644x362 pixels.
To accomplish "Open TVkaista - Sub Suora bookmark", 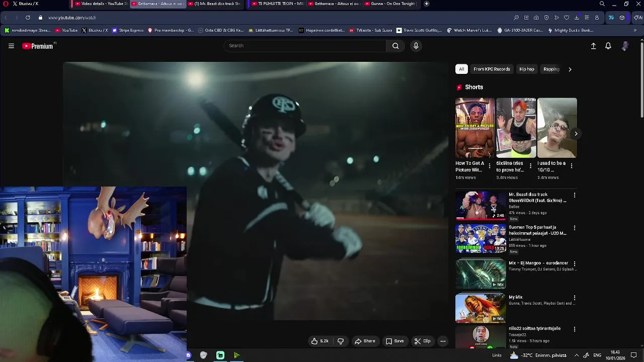I will (x=370, y=30).
